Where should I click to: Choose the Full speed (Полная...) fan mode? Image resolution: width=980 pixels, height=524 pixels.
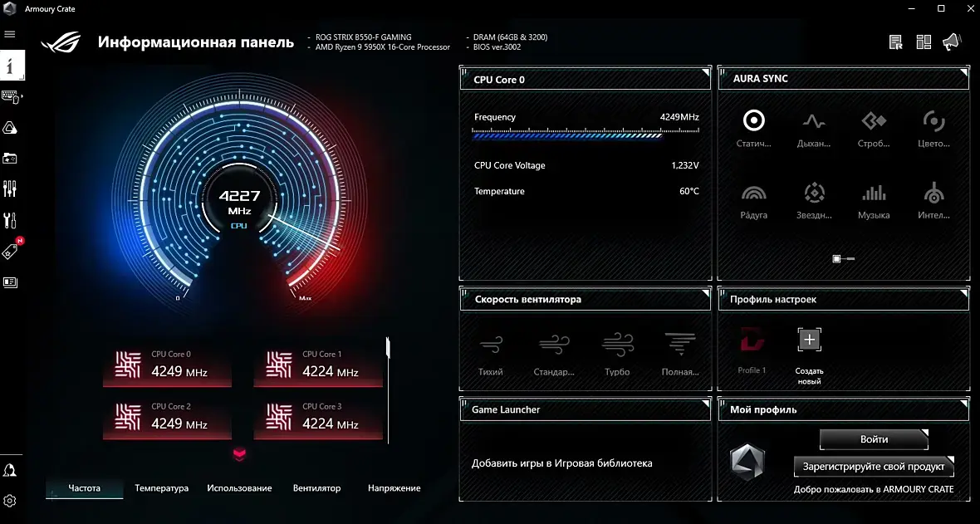point(680,354)
